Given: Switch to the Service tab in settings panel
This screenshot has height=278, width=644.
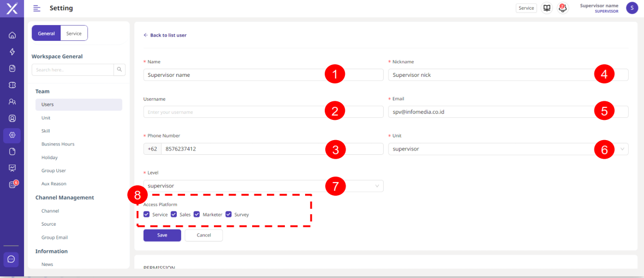Looking at the screenshot, I should tap(74, 33).
